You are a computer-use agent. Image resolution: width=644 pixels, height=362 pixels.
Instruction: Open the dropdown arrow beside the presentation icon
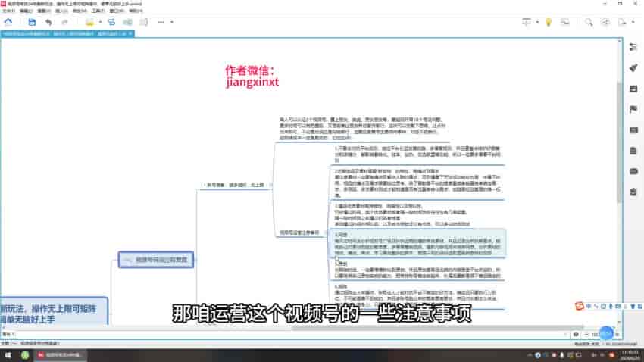(x=537, y=22)
